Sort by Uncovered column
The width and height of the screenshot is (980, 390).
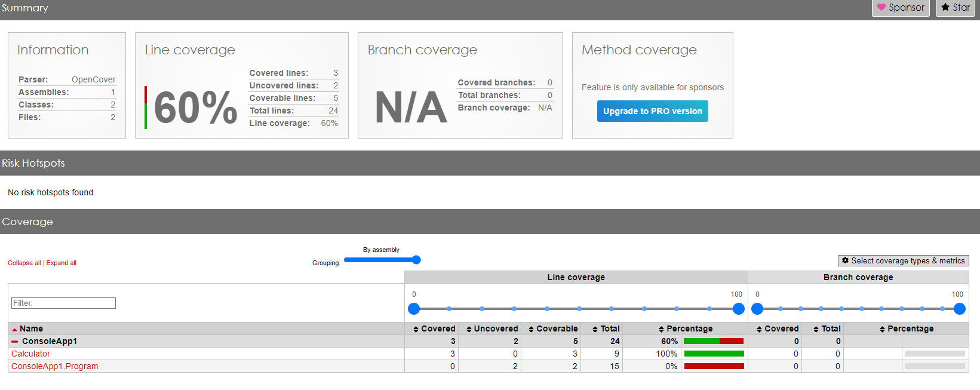click(x=492, y=328)
